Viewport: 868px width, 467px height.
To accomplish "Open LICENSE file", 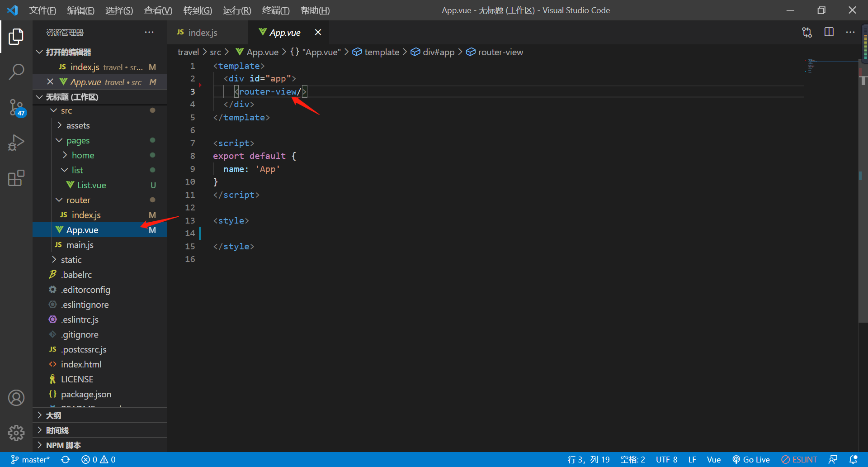I will 99,379.
